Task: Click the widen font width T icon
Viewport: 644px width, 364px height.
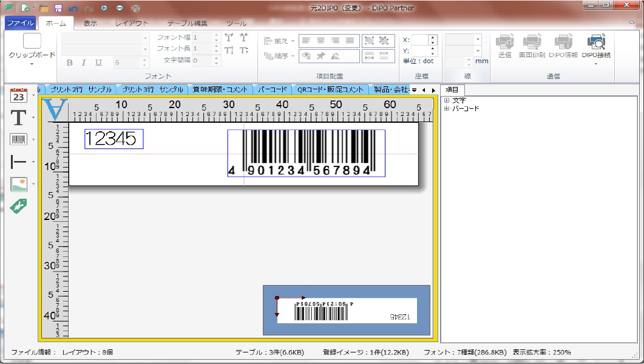Action: (x=229, y=38)
